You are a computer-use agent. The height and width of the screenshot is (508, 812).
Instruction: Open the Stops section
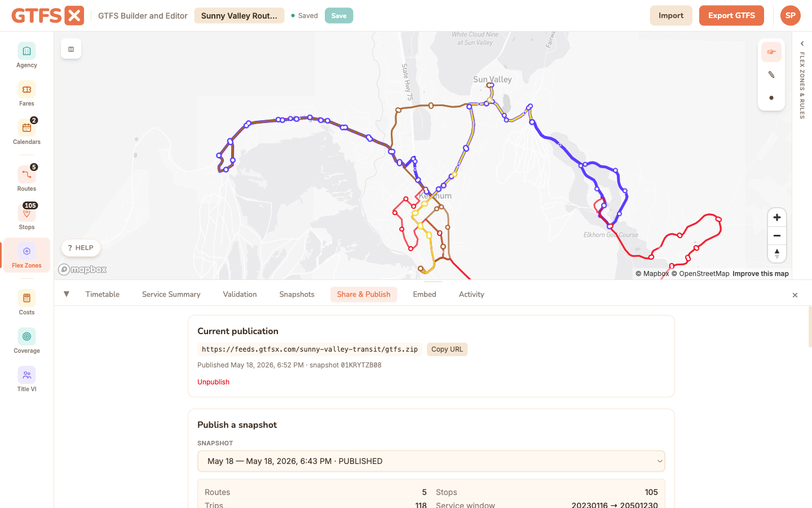point(27,217)
